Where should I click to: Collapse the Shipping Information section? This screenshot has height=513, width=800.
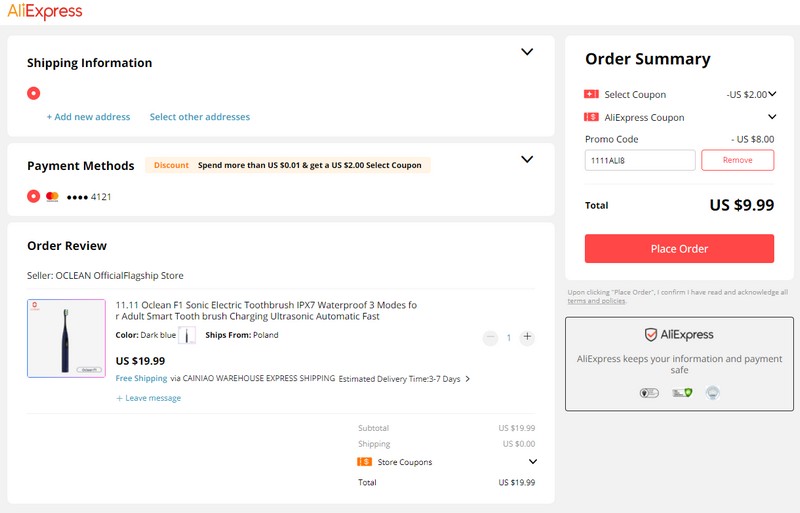coord(527,52)
